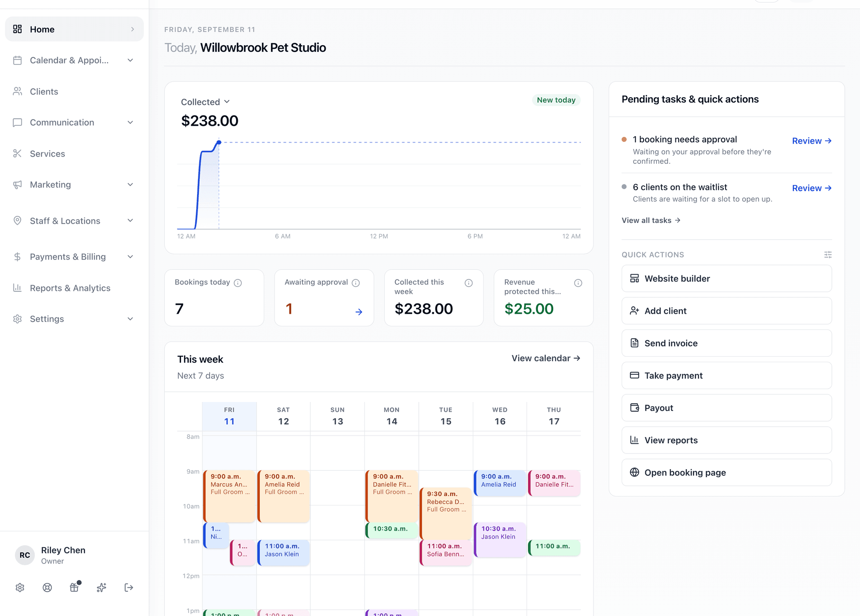The width and height of the screenshot is (860, 616).
Task: Click the Open booking page globe icon
Action: 634,472
